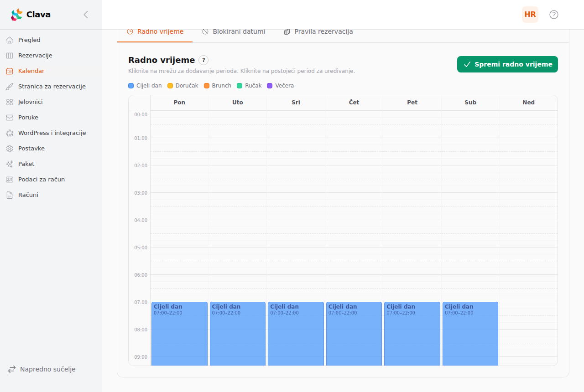Save with Spremi radno vrijeme button

click(507, 64)
